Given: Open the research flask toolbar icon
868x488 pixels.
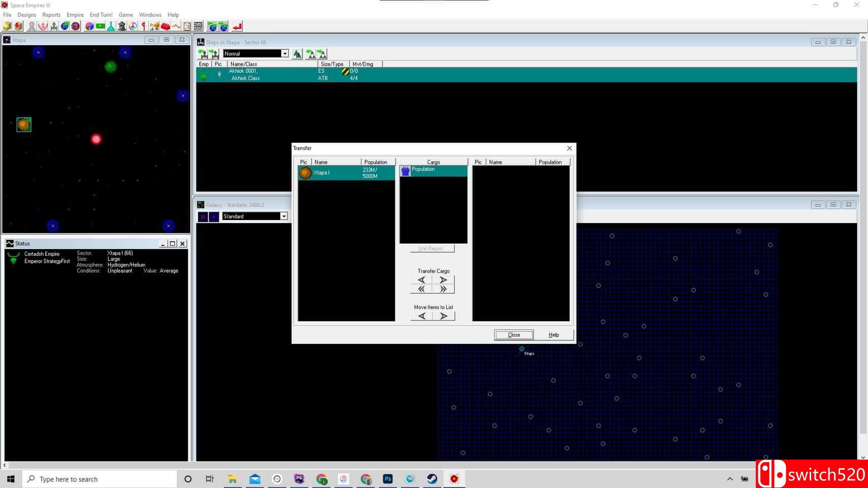Looking at the screenshot, I should 111,26.
